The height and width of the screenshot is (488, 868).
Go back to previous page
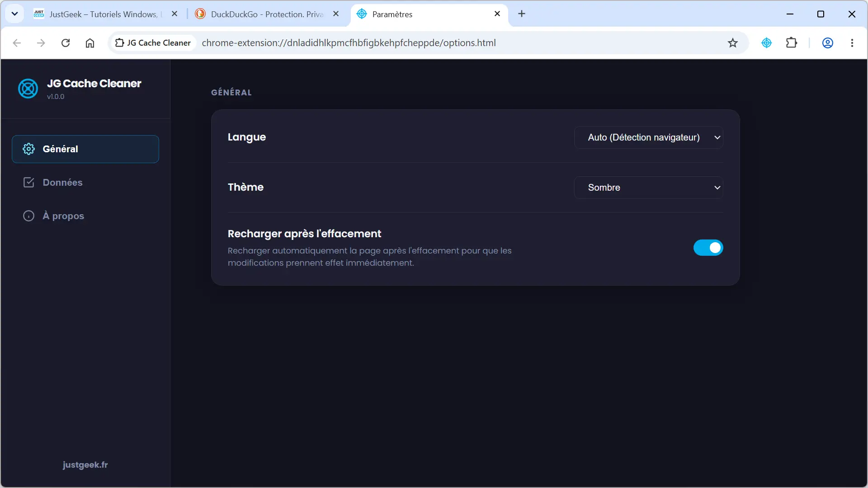(17, 43)
